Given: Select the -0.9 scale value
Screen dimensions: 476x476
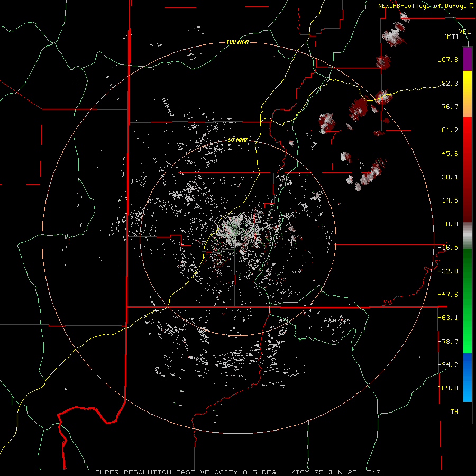Looking at the screenshot, I should click(x=450, y=224).
